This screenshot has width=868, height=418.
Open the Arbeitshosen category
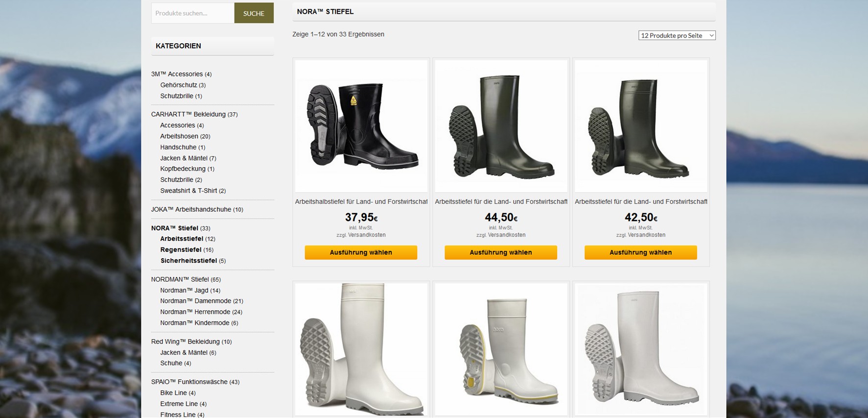point(179,136)
